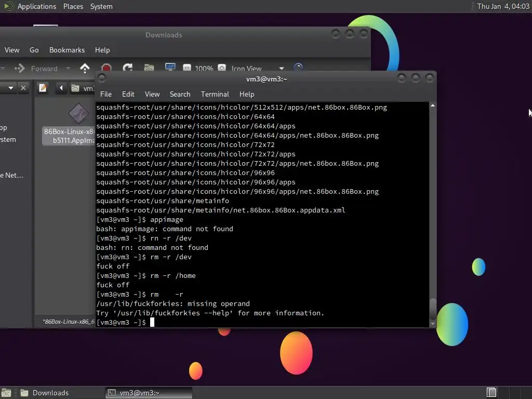532x399 pixels.
Task: Select the 86Box-Linux AppImage file
Action: coord(78,113)
